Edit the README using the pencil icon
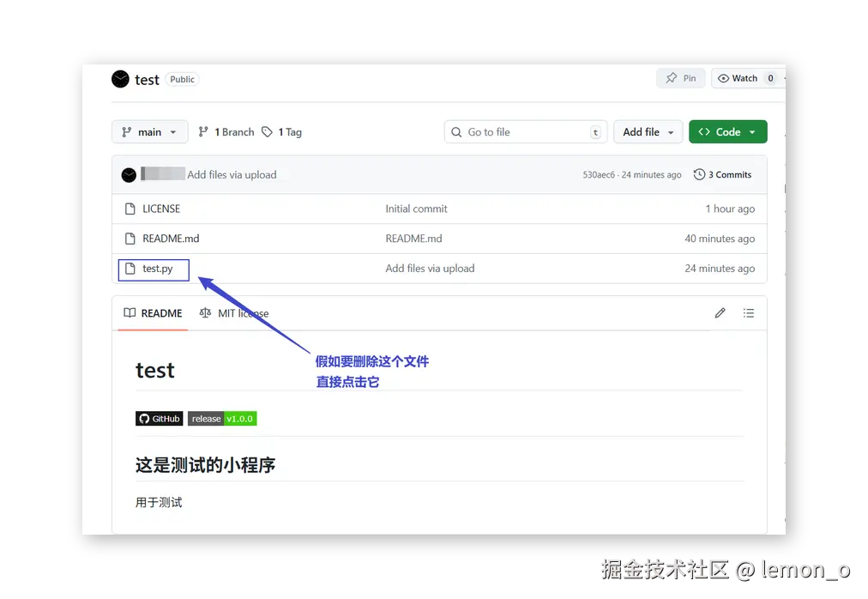This screenshot has height=599, width=868. pos(720,312)
